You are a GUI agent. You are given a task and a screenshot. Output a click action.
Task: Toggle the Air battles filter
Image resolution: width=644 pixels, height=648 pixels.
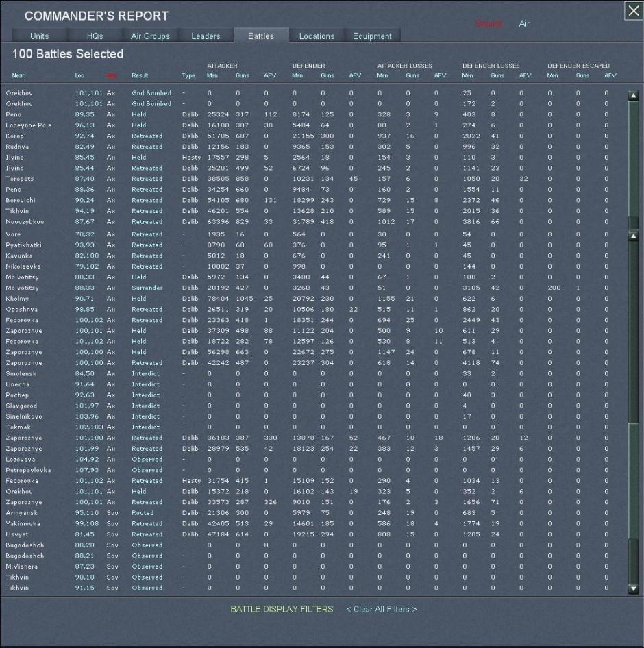(524, 24)
